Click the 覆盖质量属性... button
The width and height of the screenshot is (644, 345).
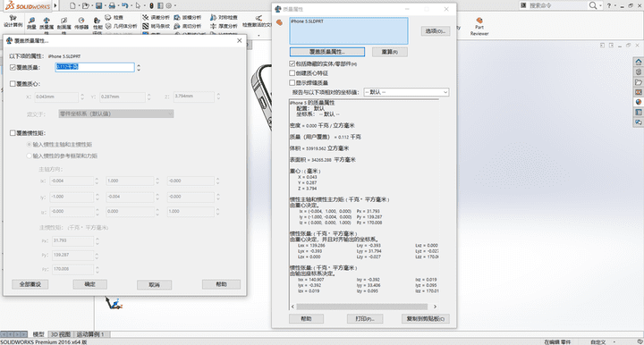point(327,52)
